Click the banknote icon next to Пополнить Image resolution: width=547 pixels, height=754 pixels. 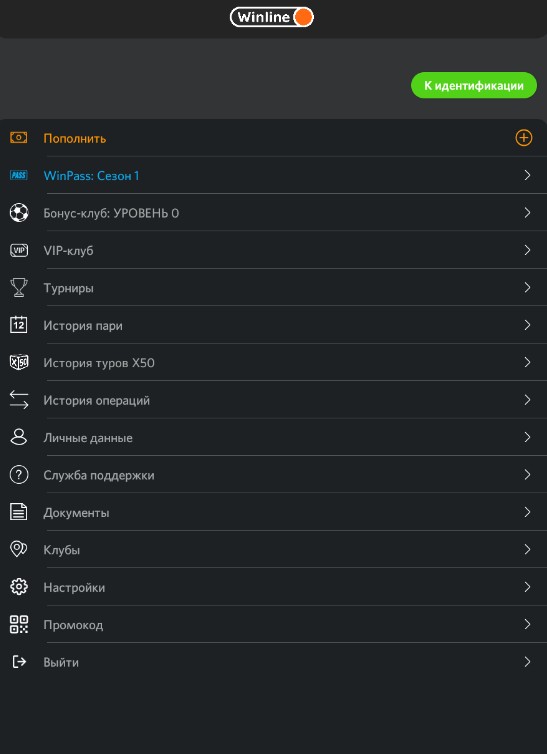pyautogui.click(x=19, y=138)
